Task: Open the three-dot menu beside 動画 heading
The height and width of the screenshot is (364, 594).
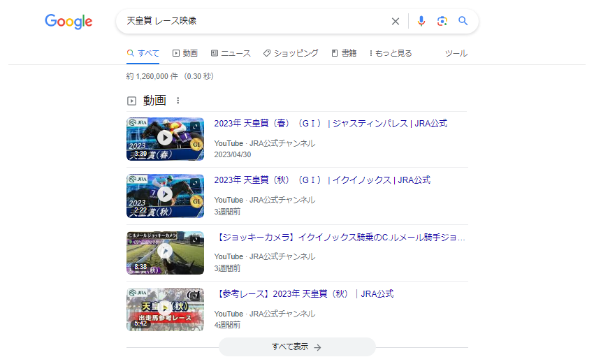Action: pyautogui.click(x=178, y=101)
